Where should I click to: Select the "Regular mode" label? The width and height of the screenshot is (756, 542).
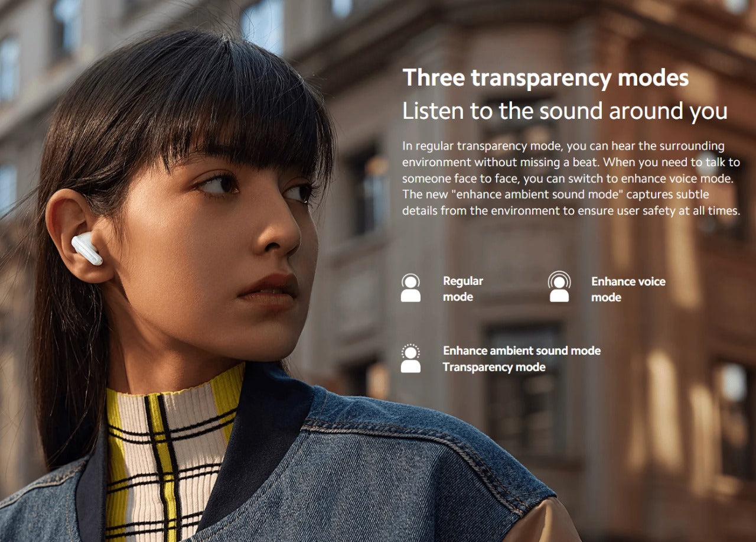click(x=463, y=289)
